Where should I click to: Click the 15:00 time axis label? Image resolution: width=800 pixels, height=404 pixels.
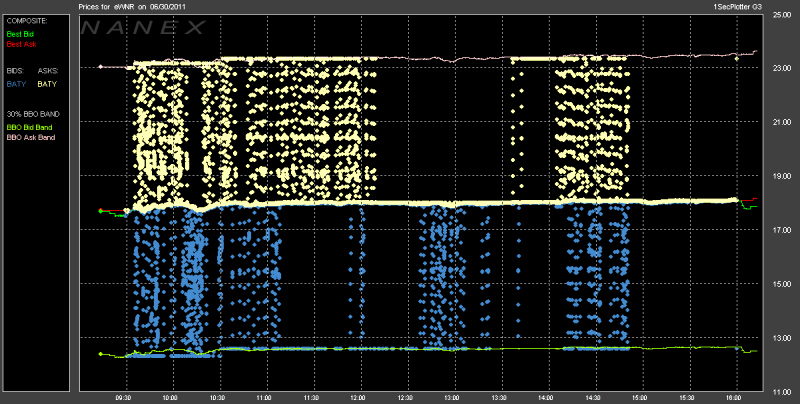(x=640, y=397)
